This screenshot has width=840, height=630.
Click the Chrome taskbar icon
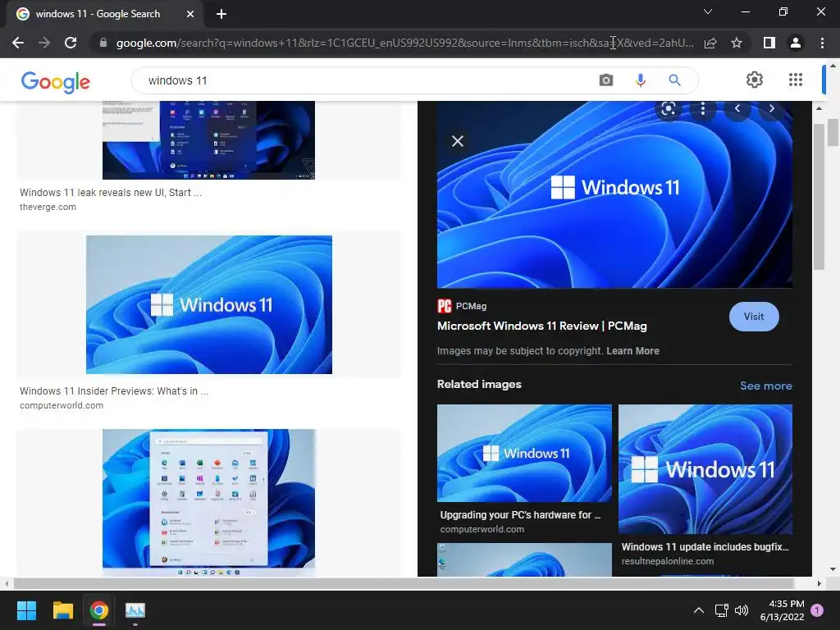(x=99, y=610)
